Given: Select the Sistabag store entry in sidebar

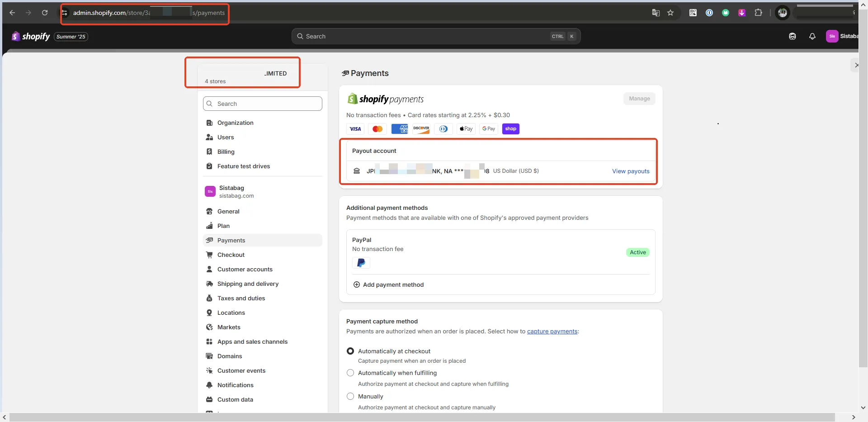Looking at the screenshot, I should click(263, 191).
